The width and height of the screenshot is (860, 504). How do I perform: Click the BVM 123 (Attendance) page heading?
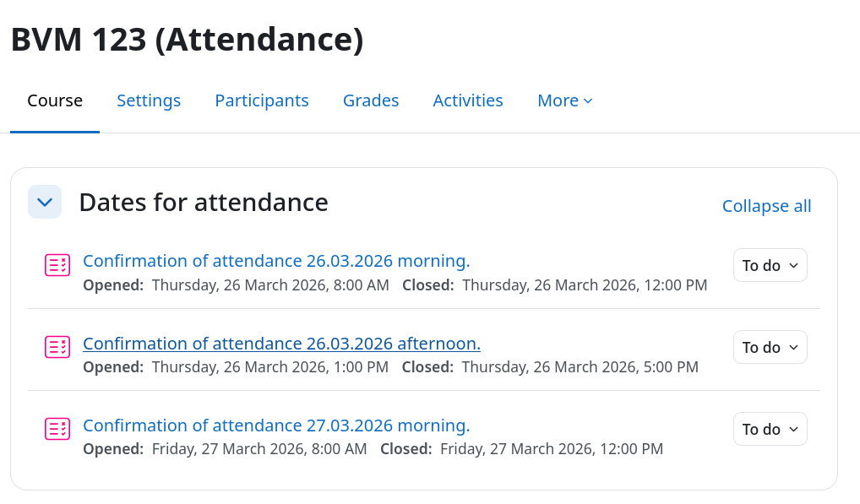coord(187,40)
